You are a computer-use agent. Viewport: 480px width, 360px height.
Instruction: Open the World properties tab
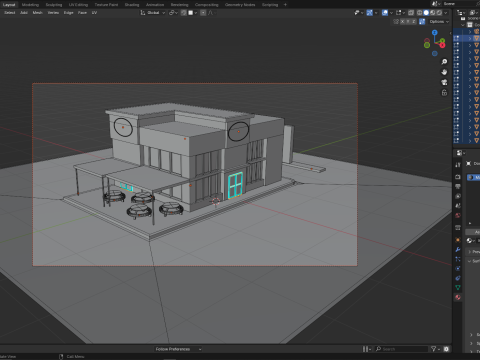[458, 215]
